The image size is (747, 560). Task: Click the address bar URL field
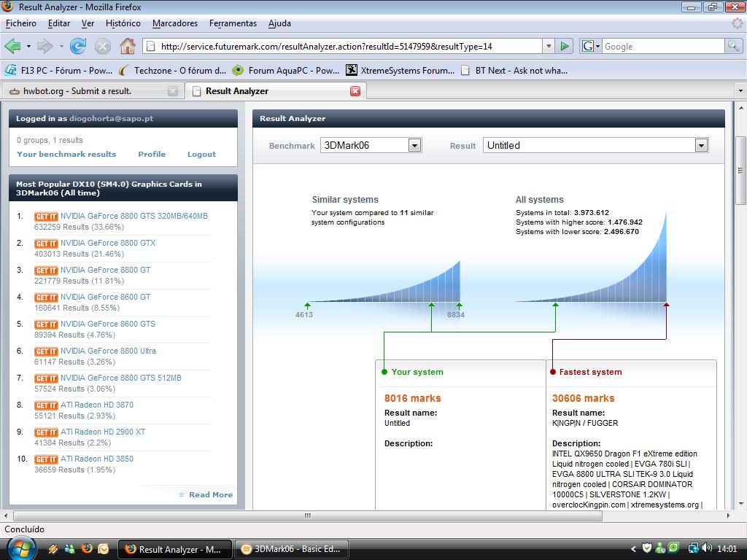(x=343, y=46)
